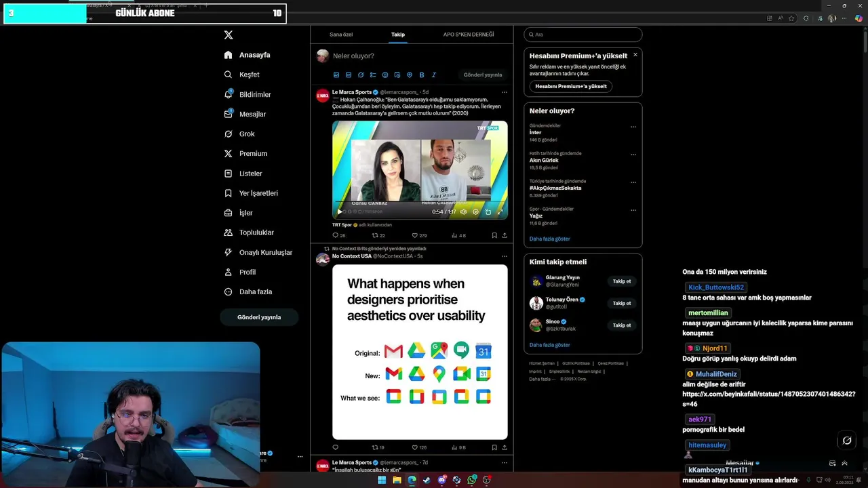Click composer Gönderi yayınla button

[483, 75]
